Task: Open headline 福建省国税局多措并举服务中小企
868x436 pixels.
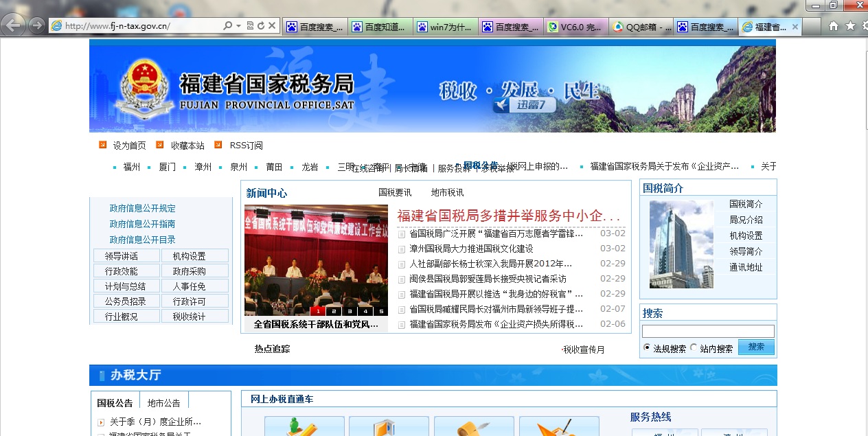Action: point(509,216)
